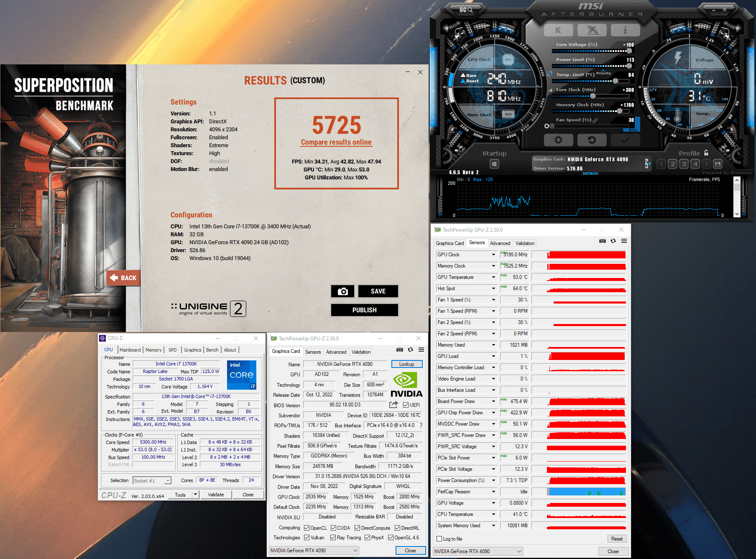
Task: Click GPU-Z Lookup button
Action: point(406,364)
